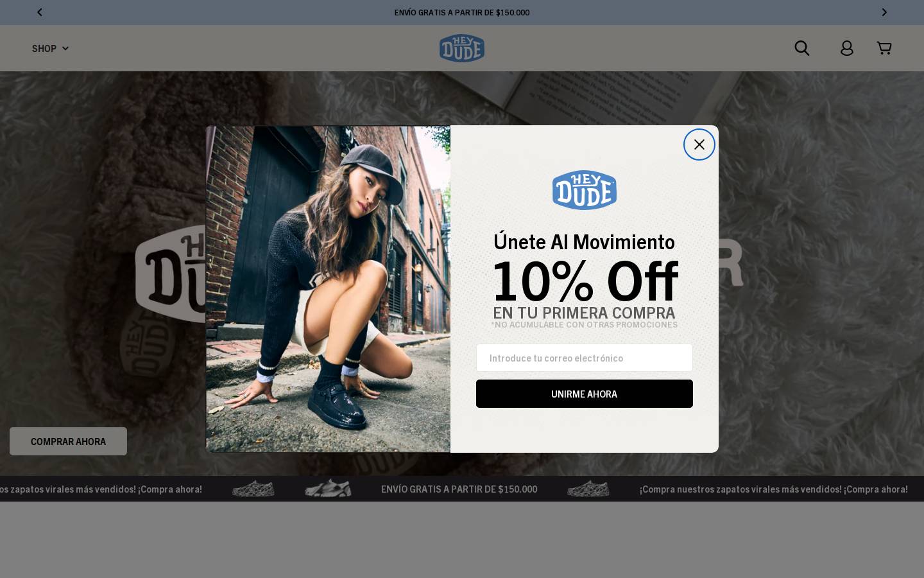Open the search icon in header

802,48
